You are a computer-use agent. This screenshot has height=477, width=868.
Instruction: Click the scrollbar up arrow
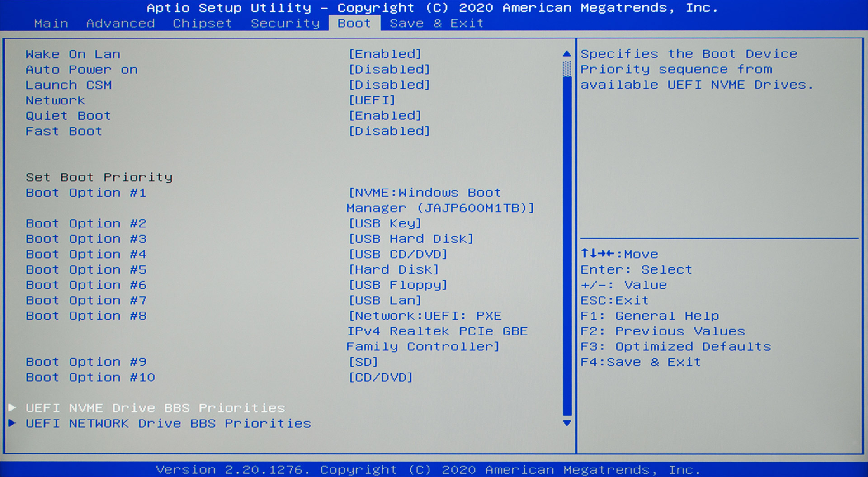[567, 54]
